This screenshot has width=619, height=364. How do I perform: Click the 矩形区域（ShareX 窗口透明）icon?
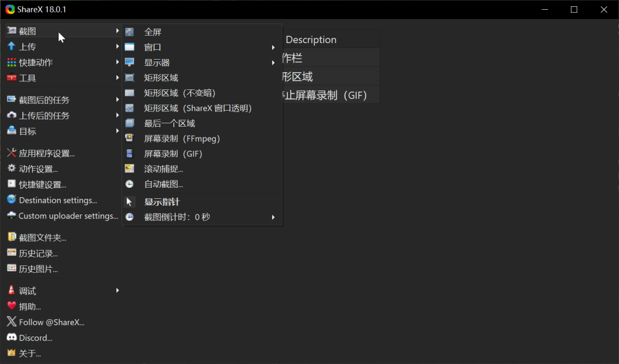click(x=130, y=108)
